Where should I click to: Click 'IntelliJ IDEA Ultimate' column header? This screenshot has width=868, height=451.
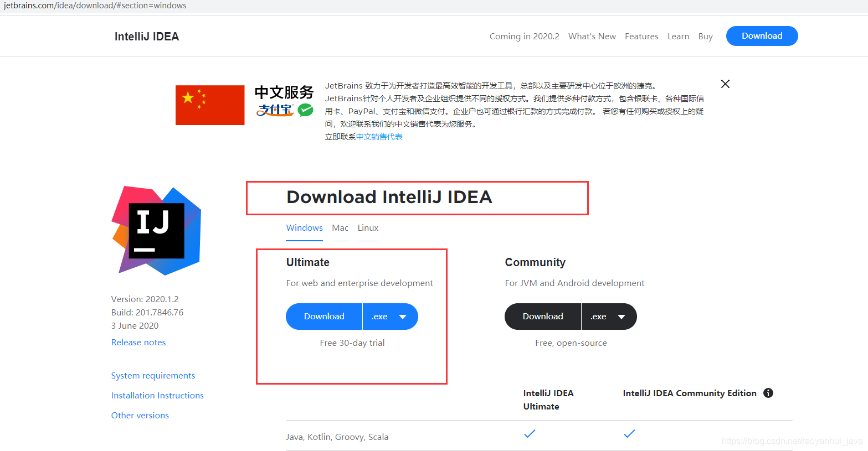548,400
